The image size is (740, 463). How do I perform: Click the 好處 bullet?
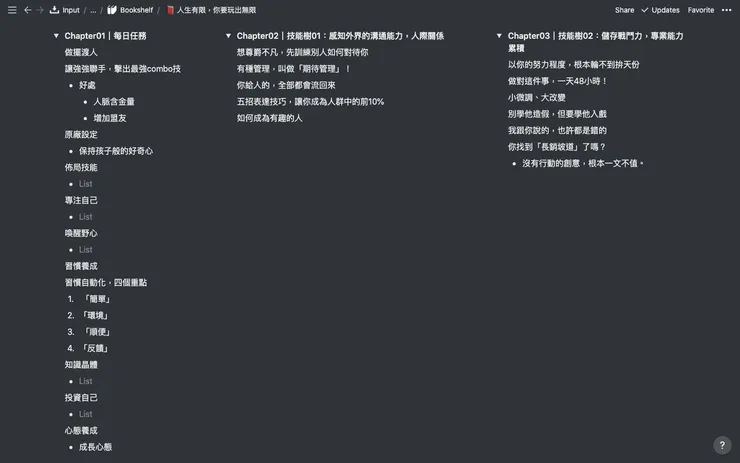click(x=87, y=85)
